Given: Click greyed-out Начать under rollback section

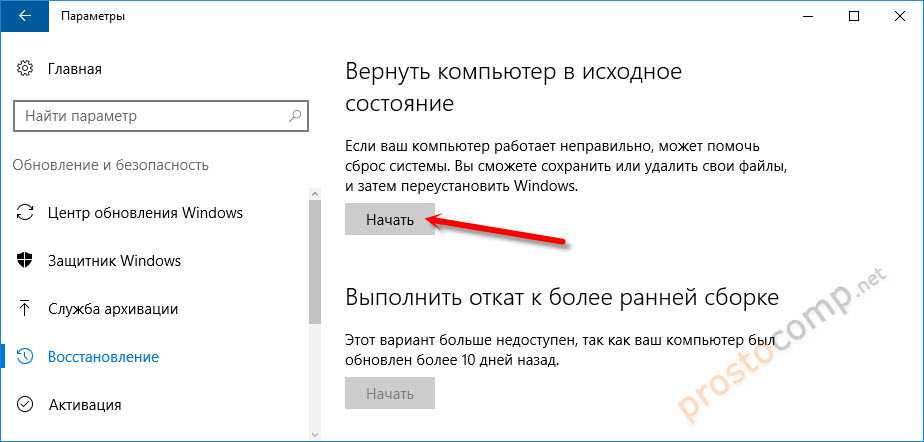Looking at the screenshot, I should [x=389, y=393].
